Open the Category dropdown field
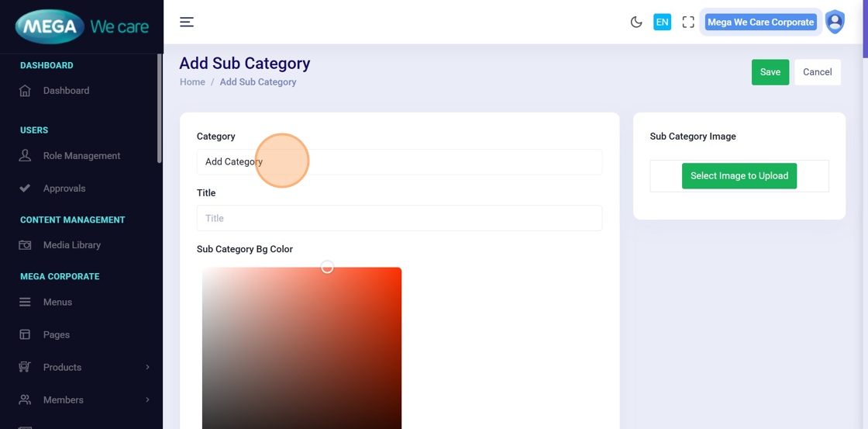 (x=399, y=162)
